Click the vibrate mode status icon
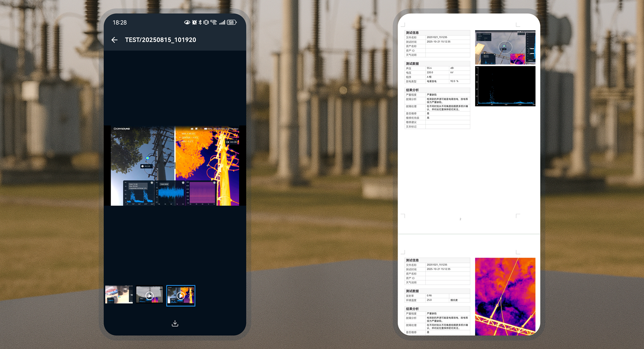 [206, 23]
